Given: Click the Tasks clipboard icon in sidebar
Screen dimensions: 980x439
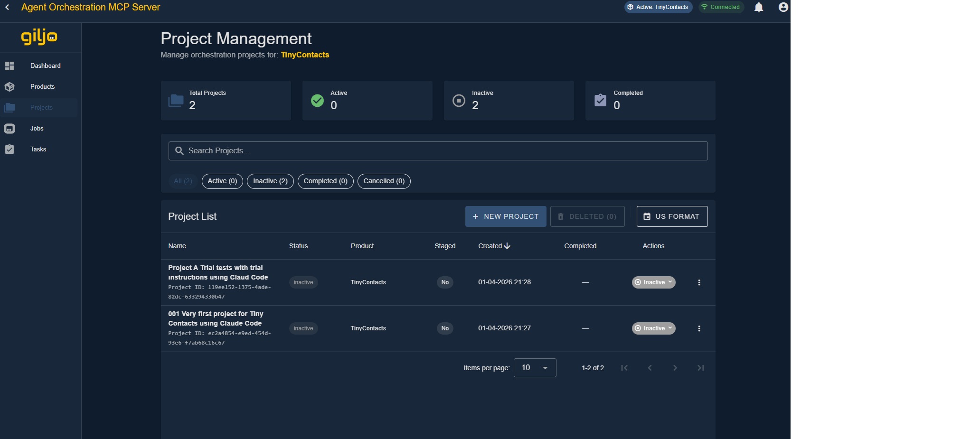Looking at the screenshot, I should pyautogui.click(x=9, y=149).
